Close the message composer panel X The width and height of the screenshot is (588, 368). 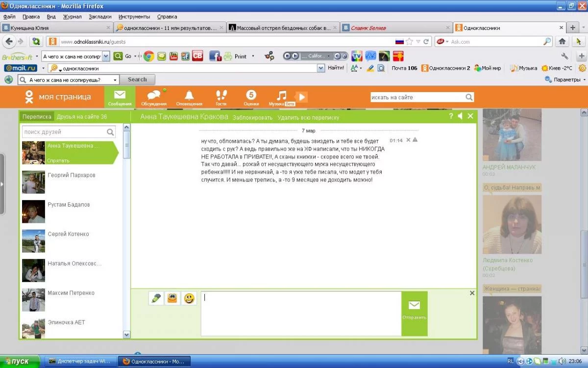472,293
